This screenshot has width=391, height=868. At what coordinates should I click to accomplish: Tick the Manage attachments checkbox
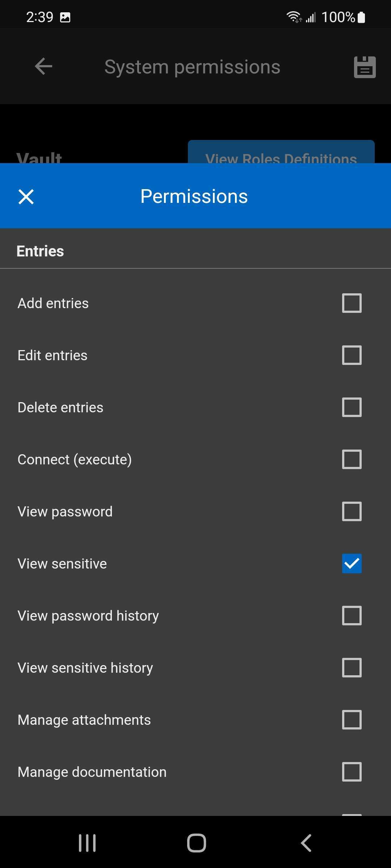pos(352,720)
